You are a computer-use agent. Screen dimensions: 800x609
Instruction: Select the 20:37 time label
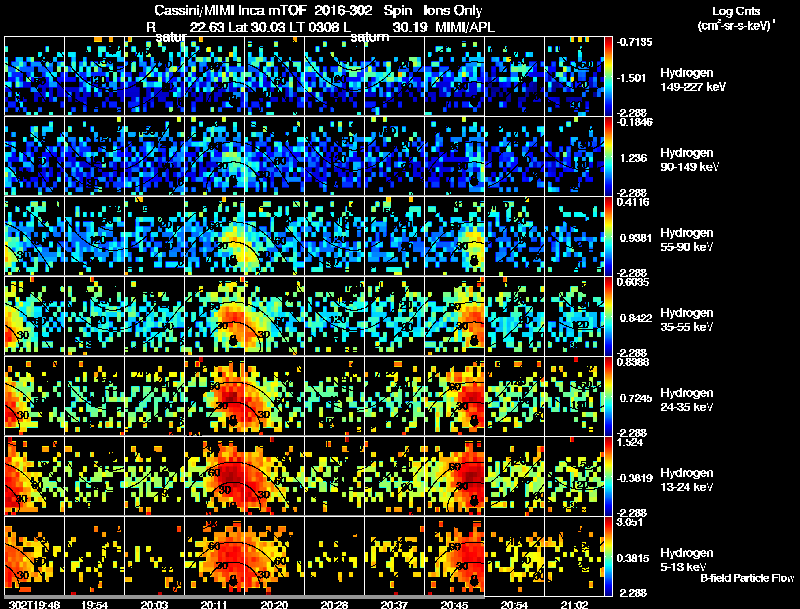coord(394,604)
